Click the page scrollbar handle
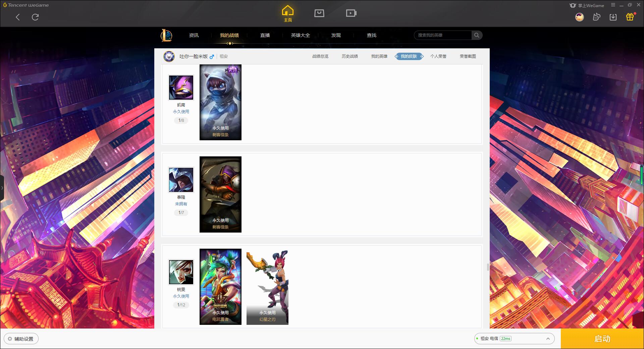The width and height of the screenshot is (644, 349). point(488,267)
